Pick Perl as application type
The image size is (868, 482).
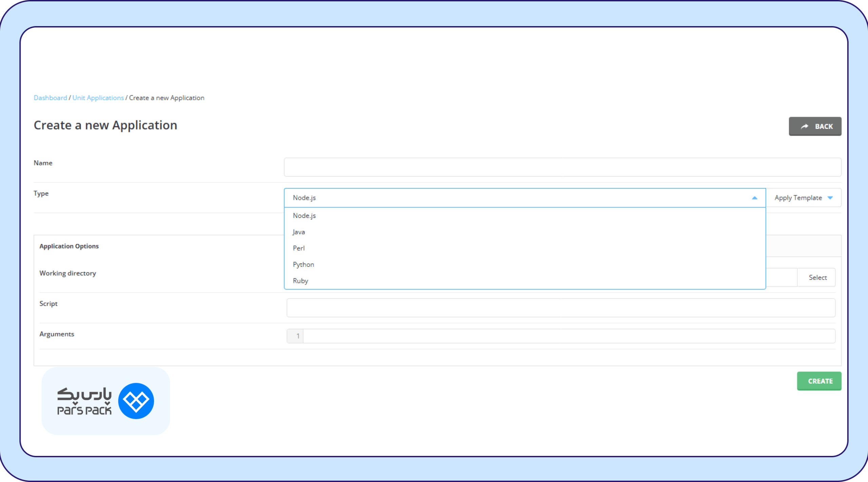pos(299,248)
